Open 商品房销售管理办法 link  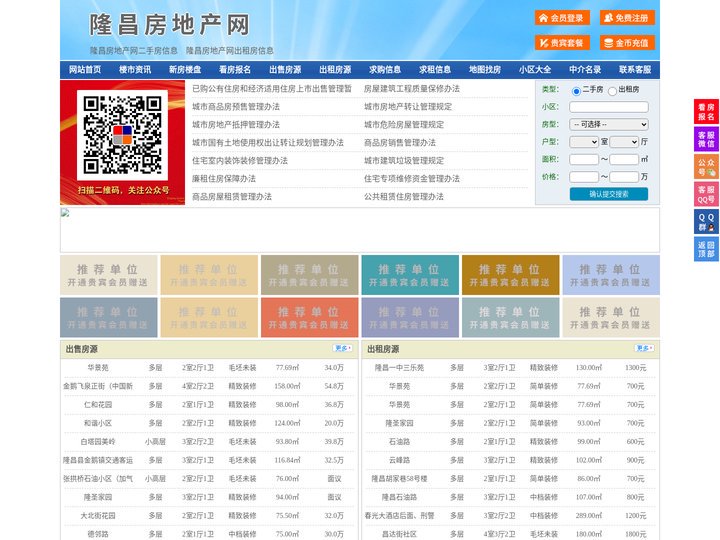400,142
